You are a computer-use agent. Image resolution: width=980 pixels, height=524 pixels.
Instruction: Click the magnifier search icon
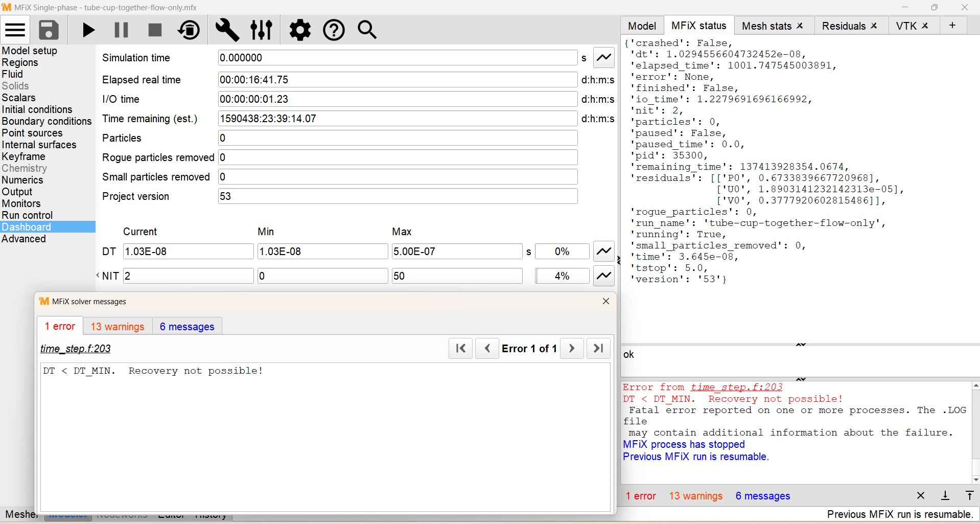click(367, 30)
